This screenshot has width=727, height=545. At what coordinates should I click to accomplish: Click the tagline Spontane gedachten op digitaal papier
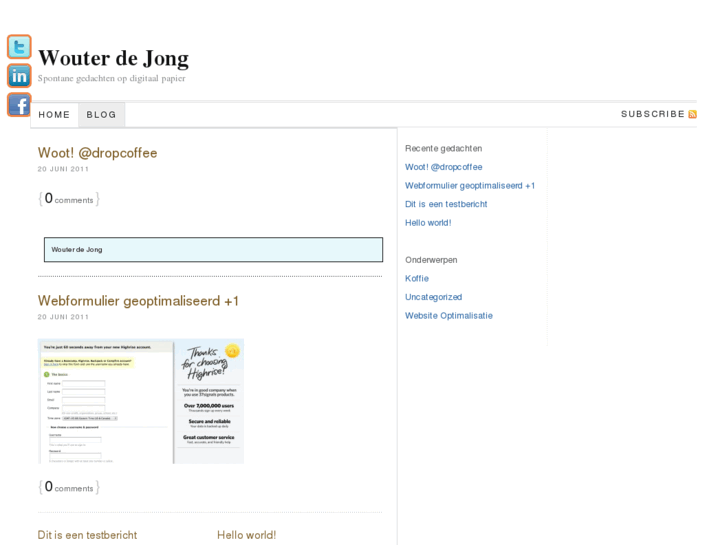coord(111,78)
